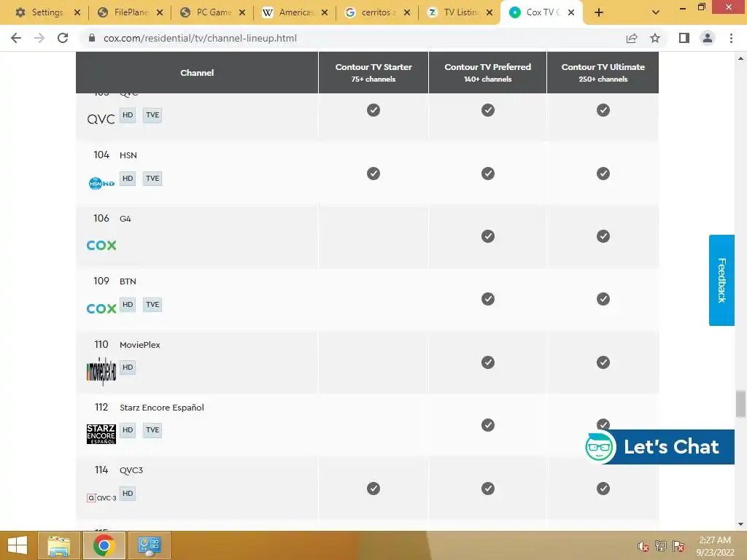The height and width of the screenshot is (560, 747).
Task: Click the Chrome taskbar icon
Action: coord(104,545)
